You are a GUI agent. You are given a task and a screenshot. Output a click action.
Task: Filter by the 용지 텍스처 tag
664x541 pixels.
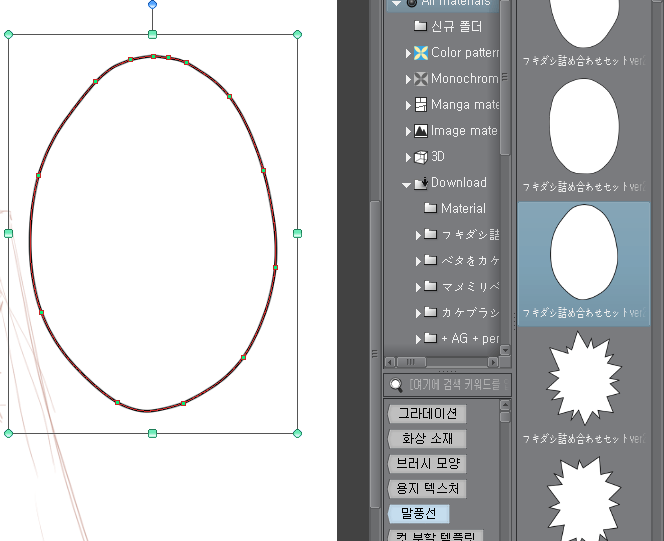click(427, 489)
